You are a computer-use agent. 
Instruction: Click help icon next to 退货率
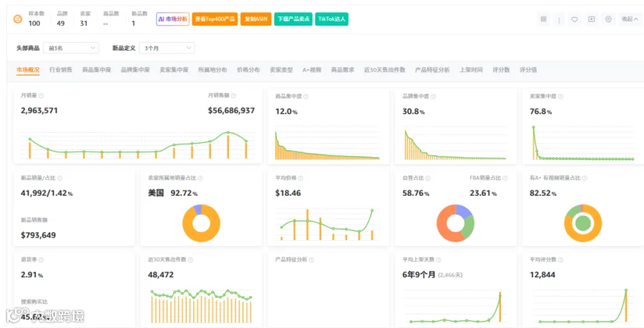[41, 260]
